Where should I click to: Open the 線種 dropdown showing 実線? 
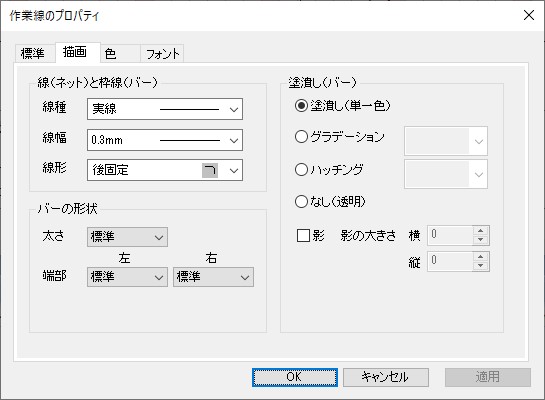165,109
